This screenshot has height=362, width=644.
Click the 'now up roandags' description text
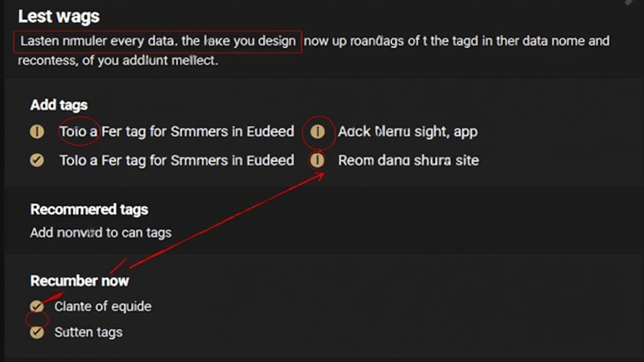click(457, 41)
